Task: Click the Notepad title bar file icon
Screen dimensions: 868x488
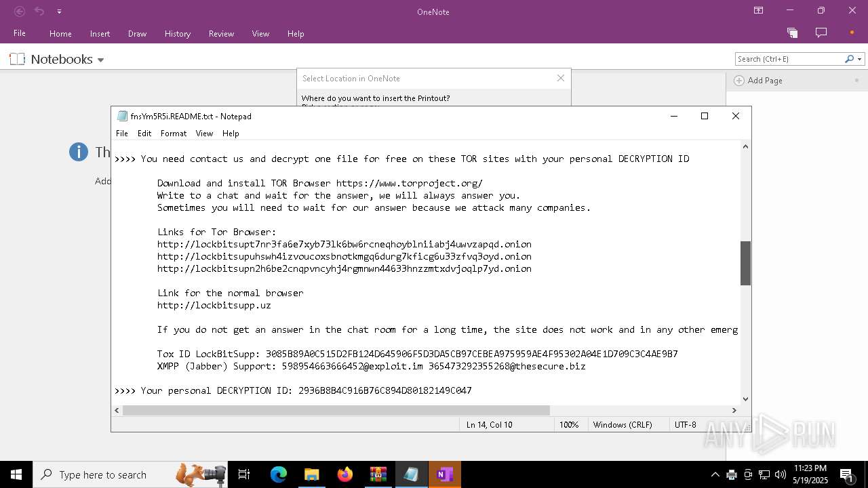Action: pos(122,116)
